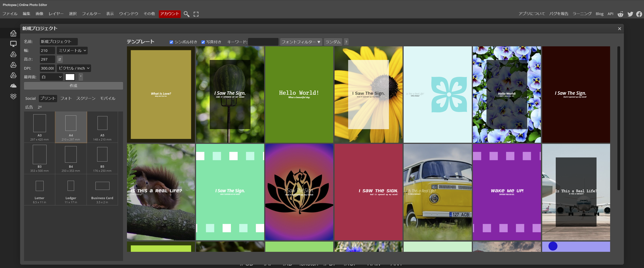Click the computer monitor sidebar icon

[13, 44]
